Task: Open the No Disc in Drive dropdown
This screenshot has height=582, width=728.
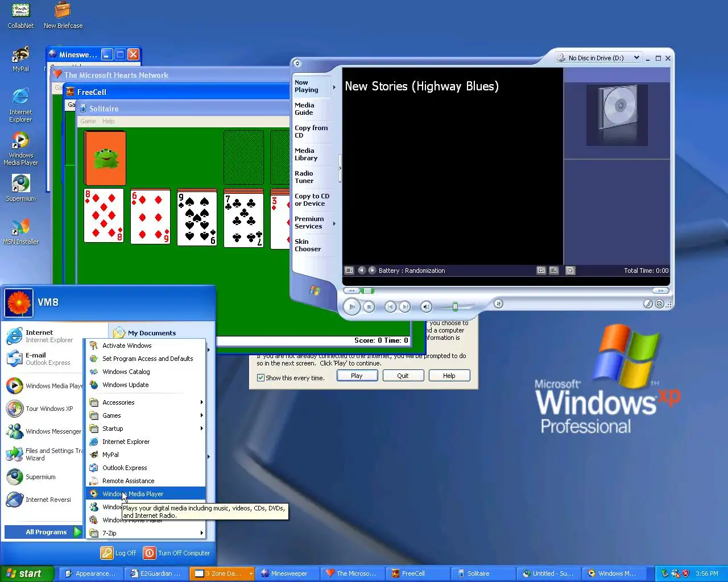Action: click(x=636, y=57)
